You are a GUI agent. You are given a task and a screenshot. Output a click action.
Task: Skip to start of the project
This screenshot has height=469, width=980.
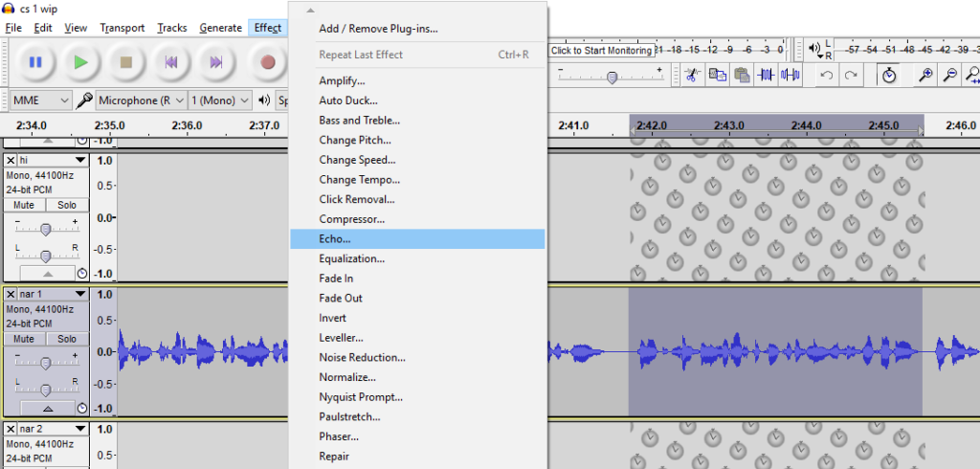coord(172,62)
